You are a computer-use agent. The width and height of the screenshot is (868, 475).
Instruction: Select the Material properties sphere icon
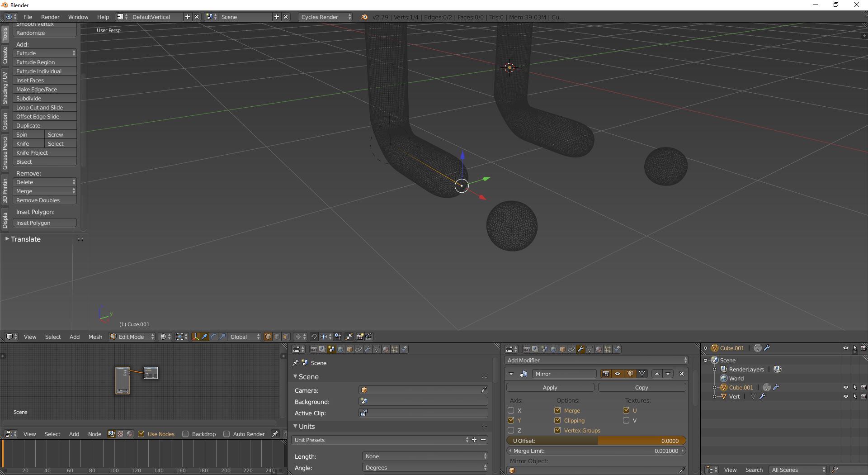[599, 349]
